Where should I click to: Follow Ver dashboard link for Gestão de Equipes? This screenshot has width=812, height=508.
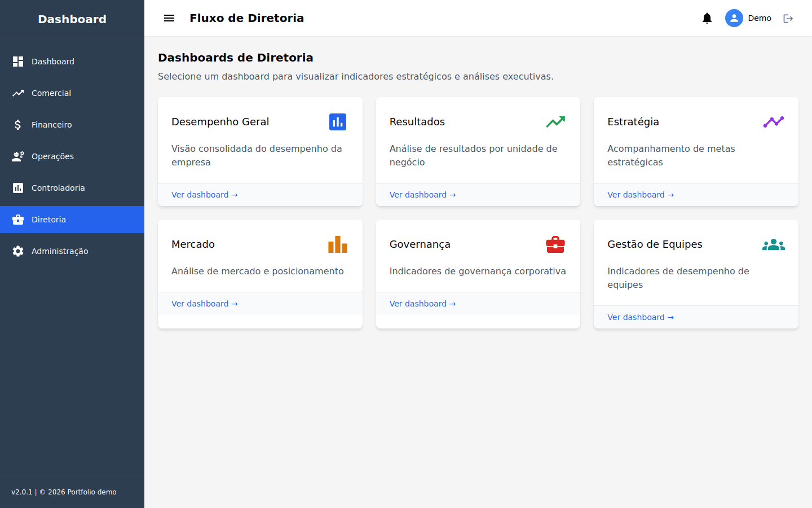[x=641, y=317]
